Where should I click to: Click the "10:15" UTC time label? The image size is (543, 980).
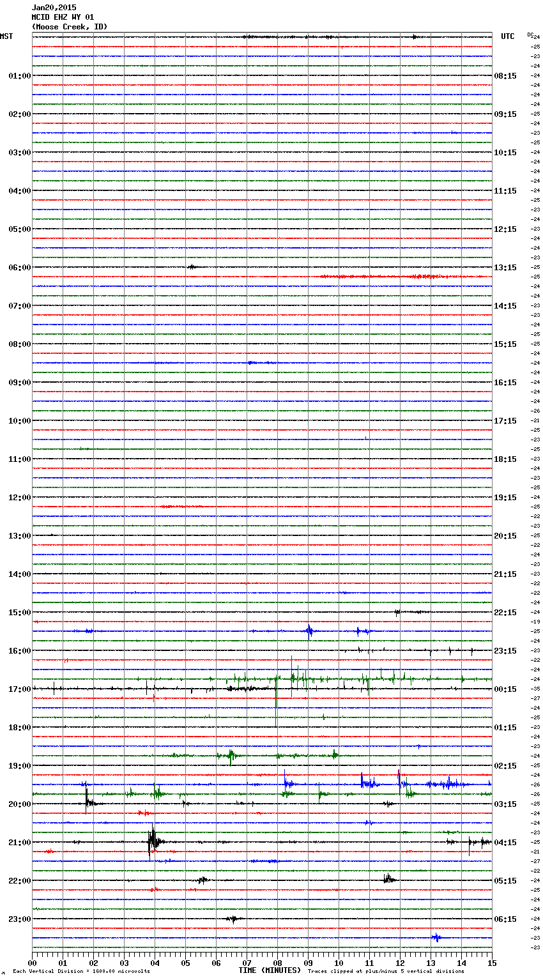click(505, 152)
